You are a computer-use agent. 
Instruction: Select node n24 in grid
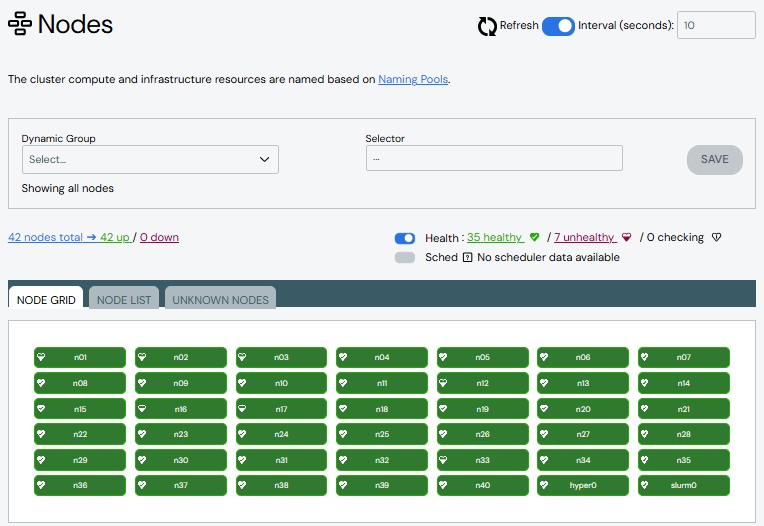click(281, 433)
